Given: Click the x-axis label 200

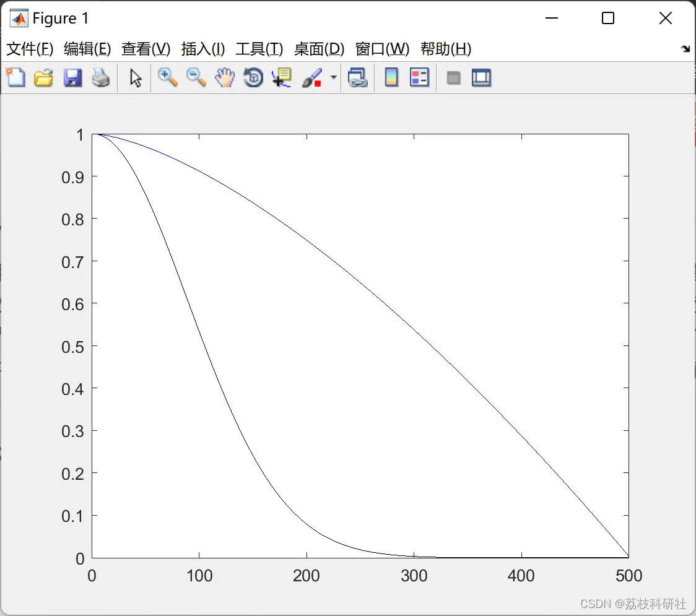Looking at the screenshot, I should (307, 576).
